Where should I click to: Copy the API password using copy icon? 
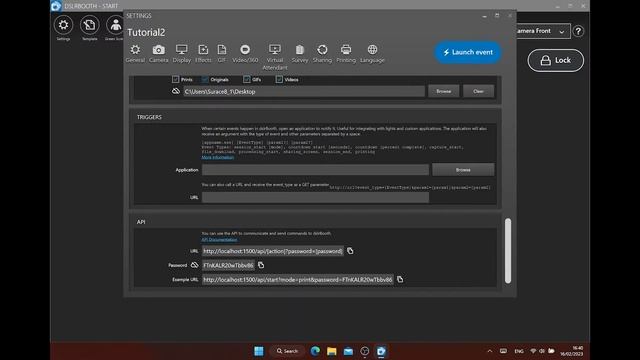point(261,265)
